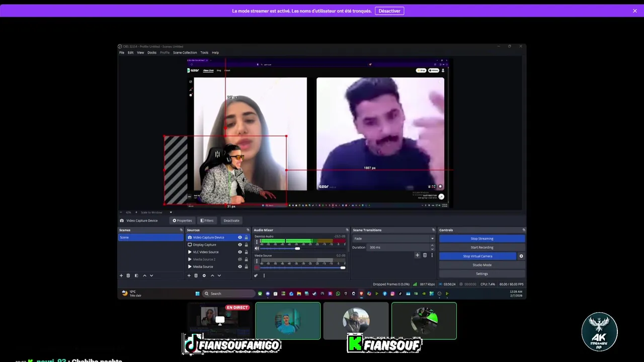
Task: Unlock Display Capture lock
Action: point(246,245)
